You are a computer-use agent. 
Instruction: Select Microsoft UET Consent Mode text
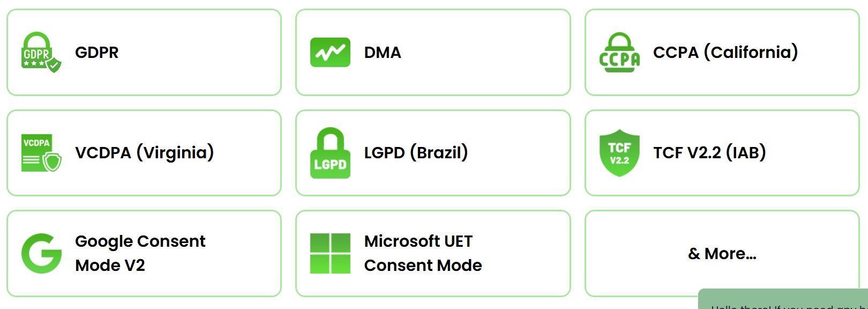[423, 253]
